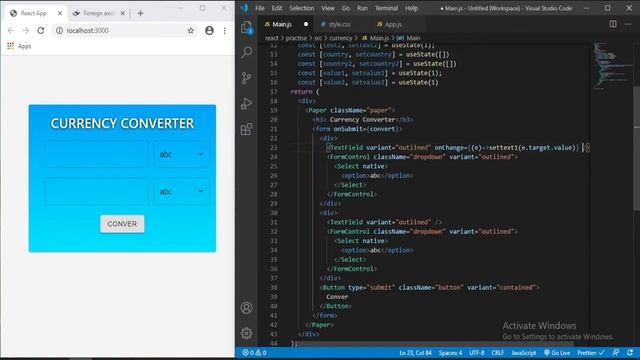Select the Main.js editor tab
Viewport: 640px width, 360px height.
[282, 24]
